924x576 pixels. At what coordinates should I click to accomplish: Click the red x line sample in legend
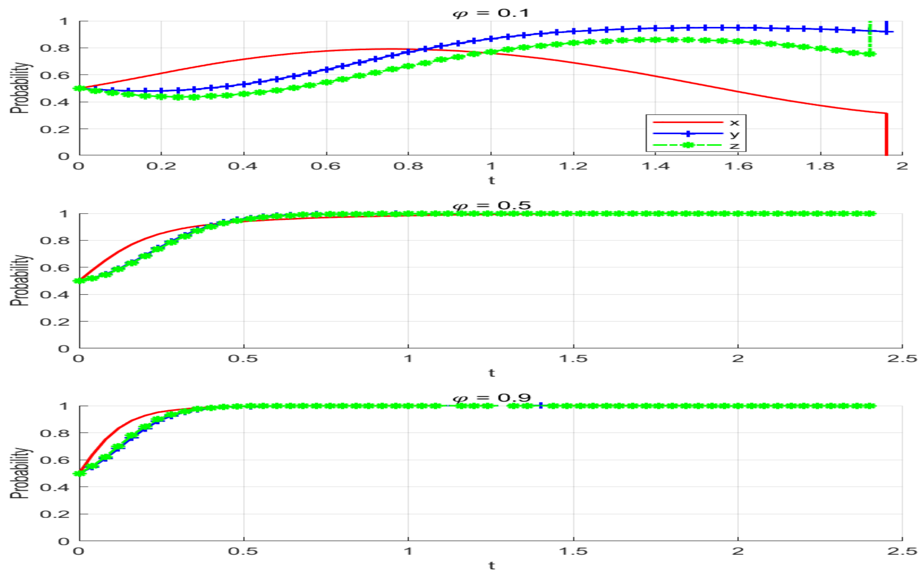coord(688,122)
